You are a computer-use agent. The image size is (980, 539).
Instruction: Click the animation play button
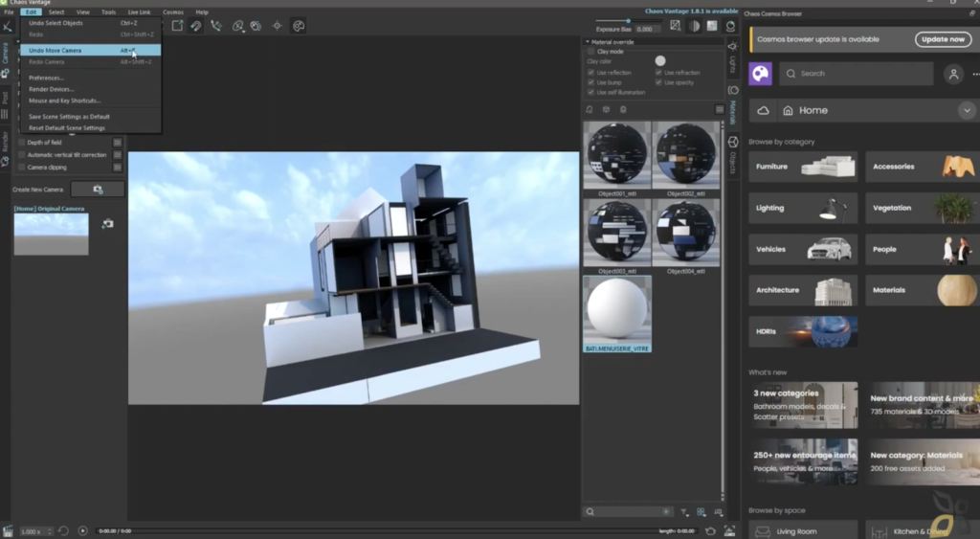[x=82, y=531]
